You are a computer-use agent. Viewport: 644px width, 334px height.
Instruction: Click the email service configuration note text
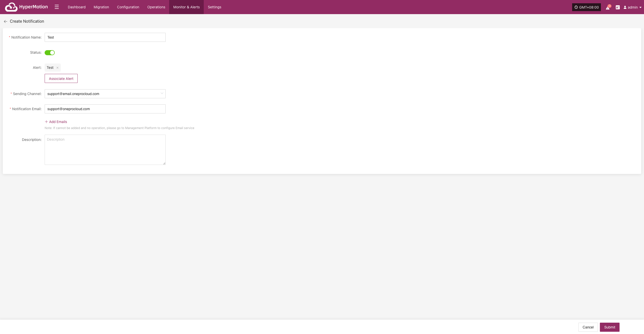click(x=120, y=128)
